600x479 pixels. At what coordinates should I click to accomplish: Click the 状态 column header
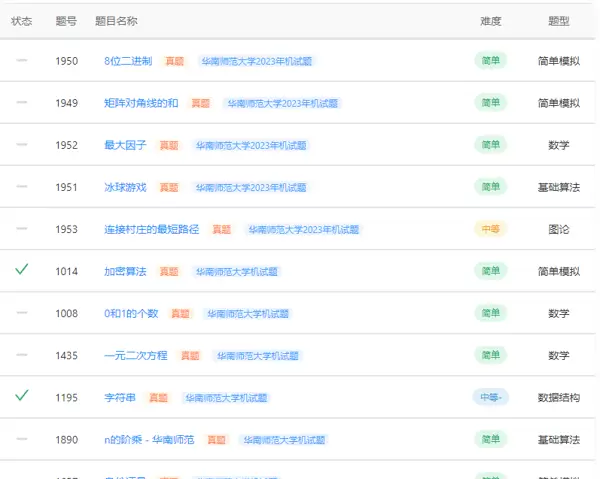[x=21, y=21]
